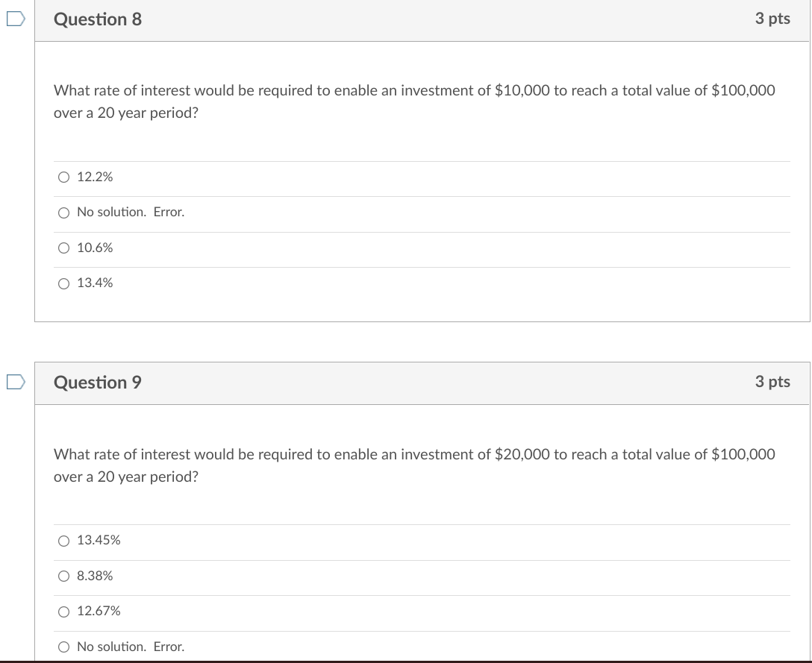This screenshot has width=812, height=663.
Task: Select the 10.6% option in Question 8
Action: point(64,248)
